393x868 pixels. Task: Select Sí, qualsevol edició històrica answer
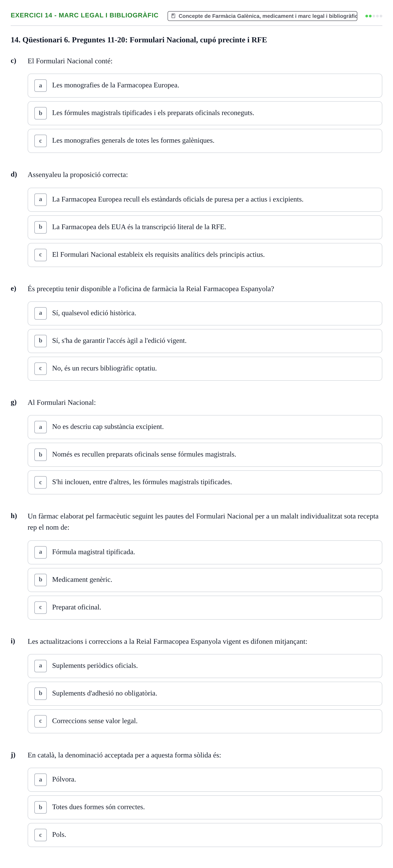[205, 313]
